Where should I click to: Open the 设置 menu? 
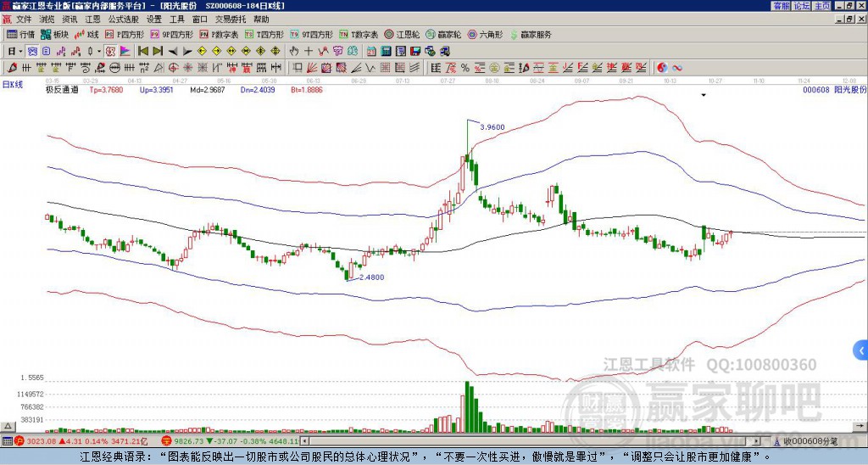(154, 20)
